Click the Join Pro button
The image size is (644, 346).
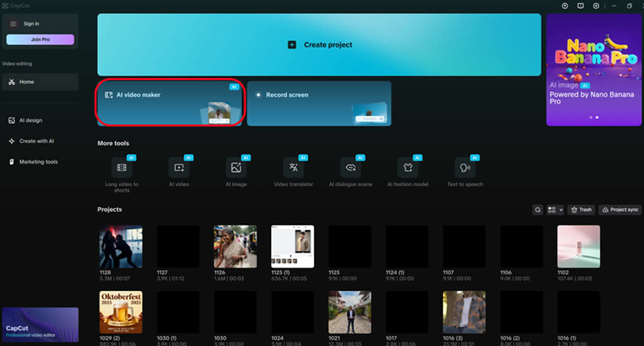40,40
